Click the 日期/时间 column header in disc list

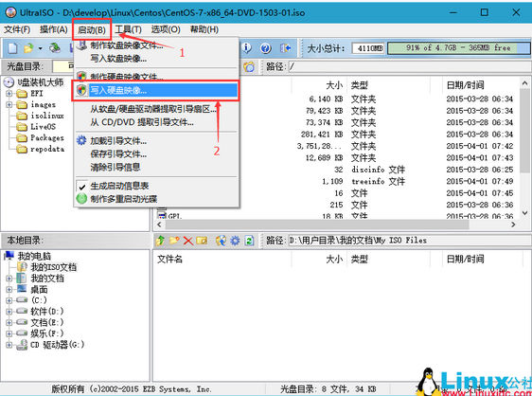(465, 85)
